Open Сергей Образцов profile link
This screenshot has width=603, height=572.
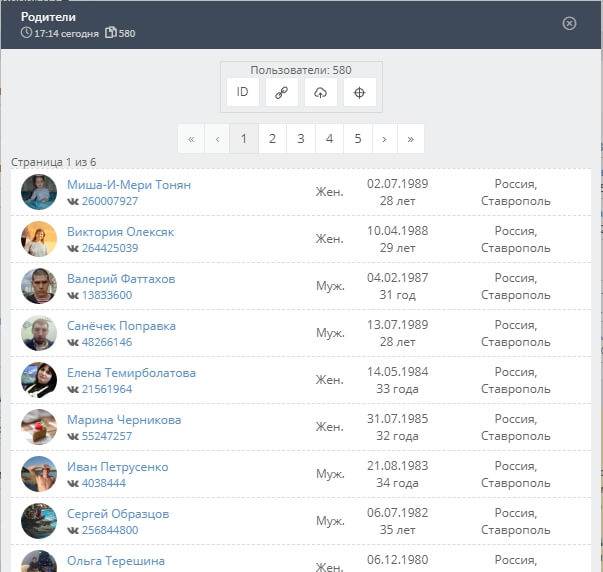coord(117,514)
